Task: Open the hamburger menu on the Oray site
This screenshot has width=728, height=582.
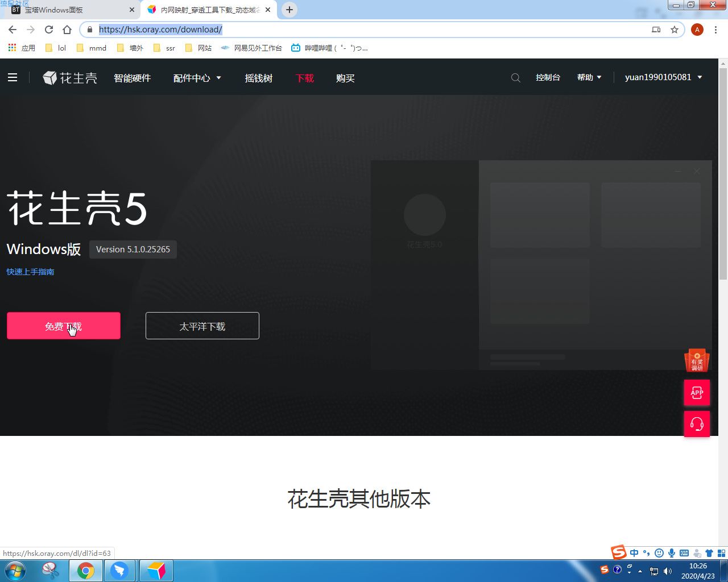Action: (13, 77)
